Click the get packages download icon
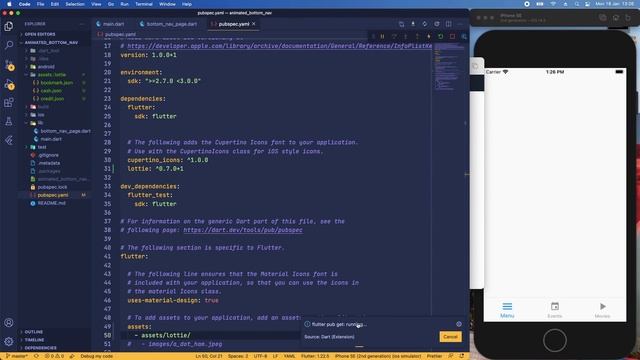Image resolution: width=640 pixels, height=360 pixels. (x=413, y=24)
